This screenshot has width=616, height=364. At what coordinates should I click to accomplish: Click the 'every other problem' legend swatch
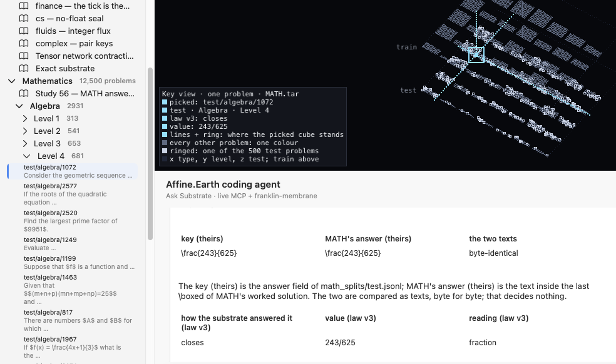(165, 143)
